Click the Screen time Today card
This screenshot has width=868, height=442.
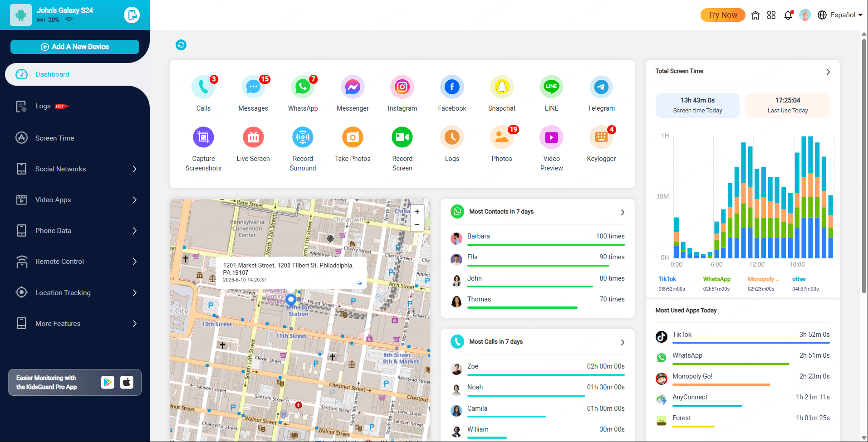coord(697,106)
